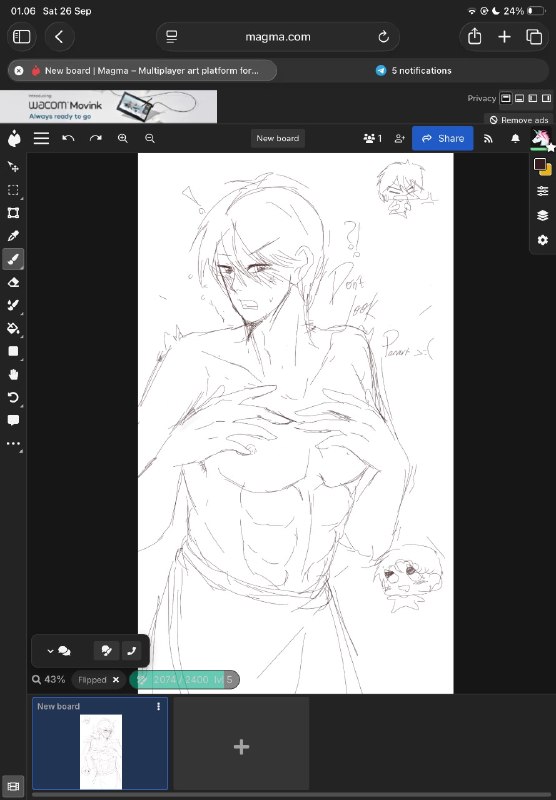This screenshot has width=556, height=800.
Task: Click the blue Share button
Action: (442, 138)
